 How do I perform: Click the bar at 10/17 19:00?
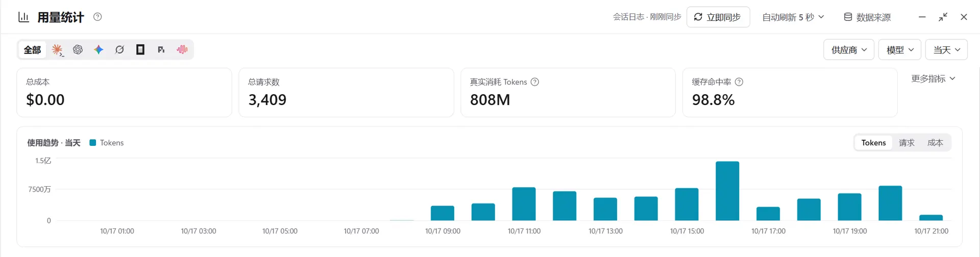(849, 207)
